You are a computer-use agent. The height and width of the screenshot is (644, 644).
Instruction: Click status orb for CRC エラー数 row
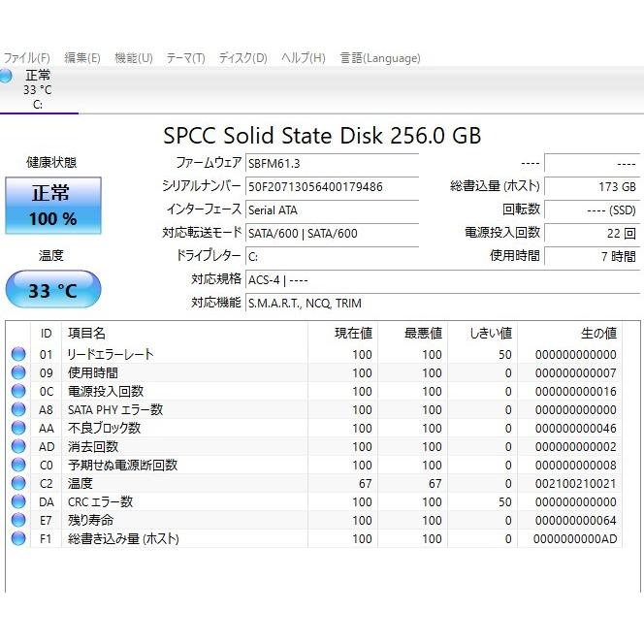pyautogui.click(x=18, y=502)
